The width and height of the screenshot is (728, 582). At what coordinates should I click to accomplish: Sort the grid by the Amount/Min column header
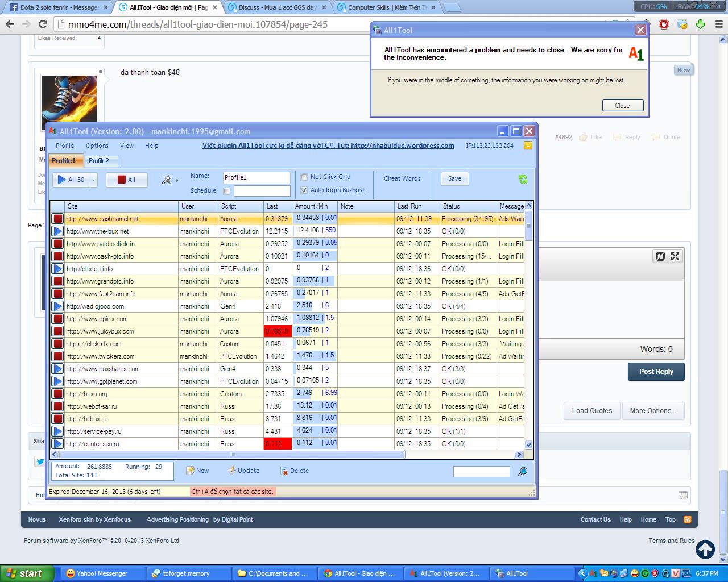point(315,206)
